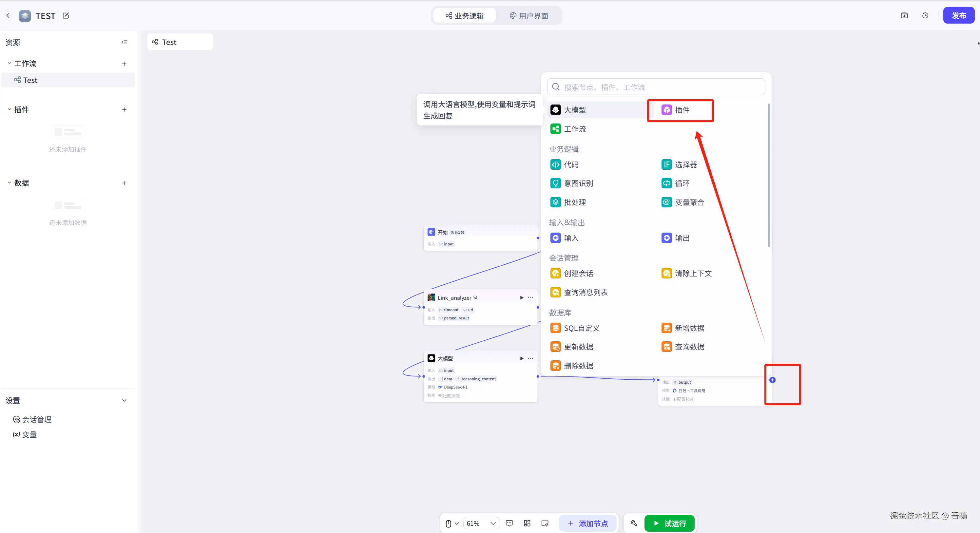The image size is (980, 533).
Task: Expand the 设置 section chevron
Action: click(x=125, y=401)
